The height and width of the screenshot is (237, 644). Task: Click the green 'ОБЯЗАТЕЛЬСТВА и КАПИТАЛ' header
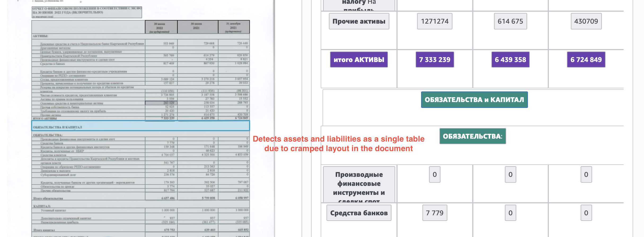pyautogui.click(x=474, y=100)
